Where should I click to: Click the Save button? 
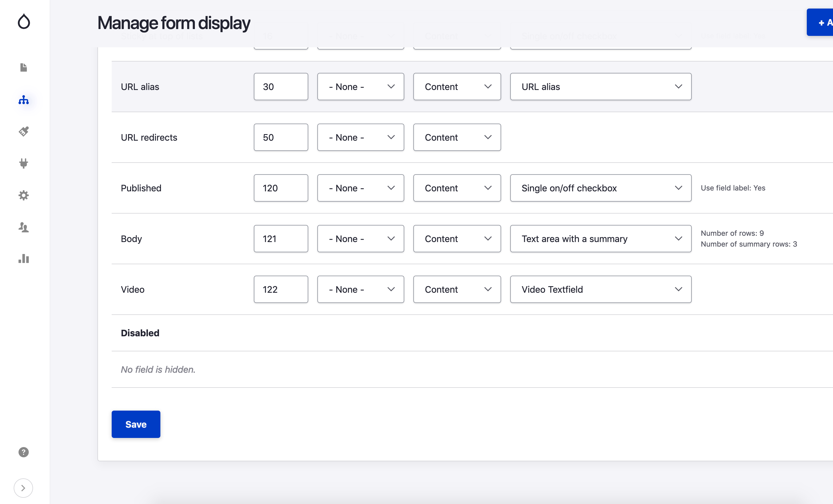point(136,424)
